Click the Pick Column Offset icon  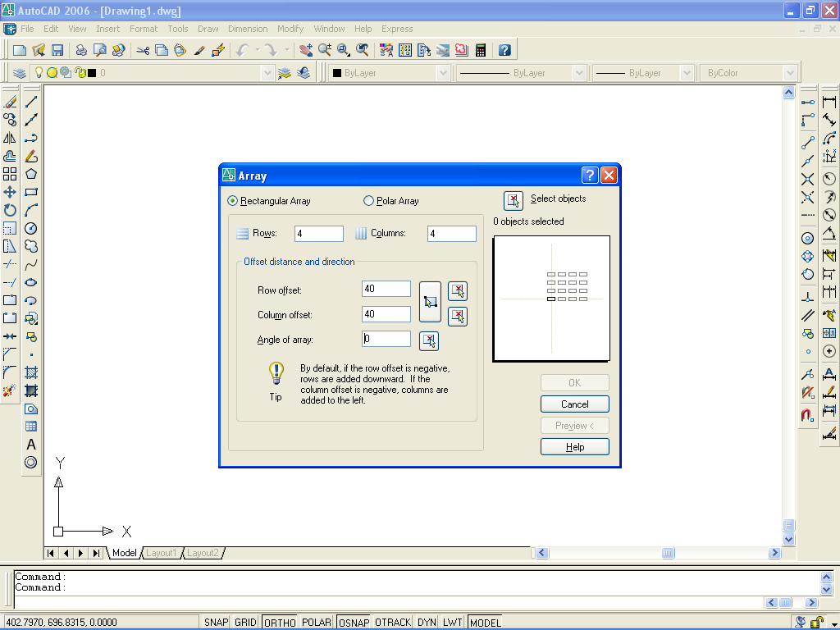coord(458,316)
